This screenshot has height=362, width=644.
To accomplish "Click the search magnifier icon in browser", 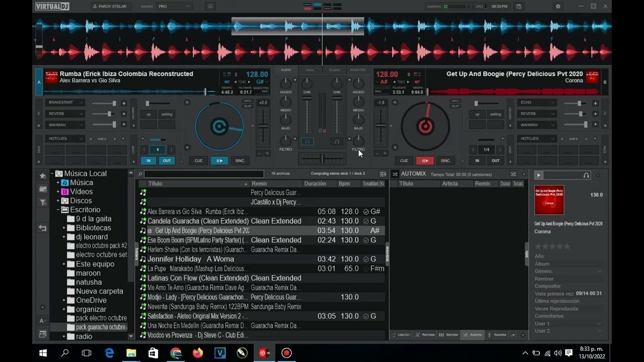I will pos(140,174).
